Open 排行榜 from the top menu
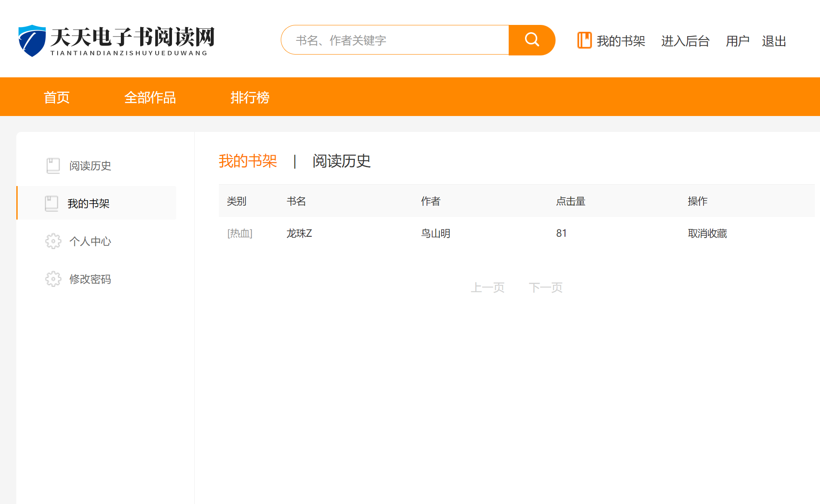Viewport: 820px width, 504px height. click(x=250, y=97)
